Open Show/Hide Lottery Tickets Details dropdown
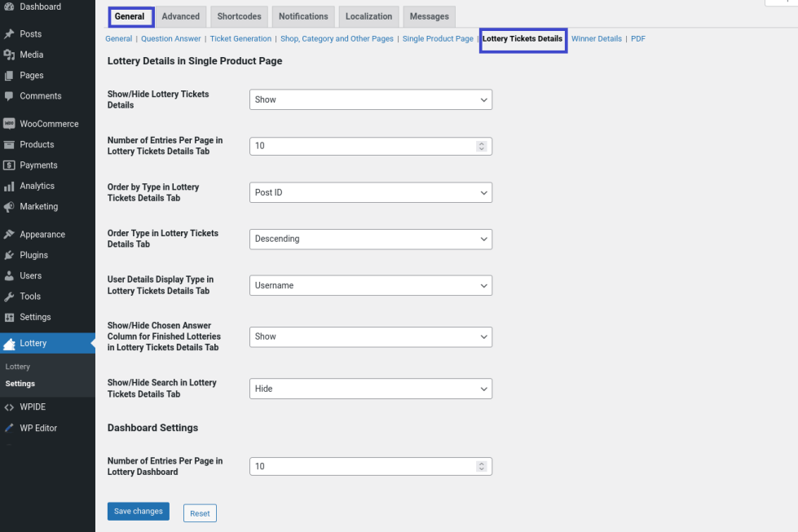The image size is (798, 532). (370, 99)
